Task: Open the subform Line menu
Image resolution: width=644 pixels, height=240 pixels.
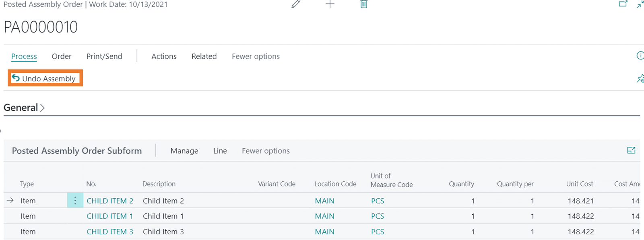Action: tap(220, 151)
